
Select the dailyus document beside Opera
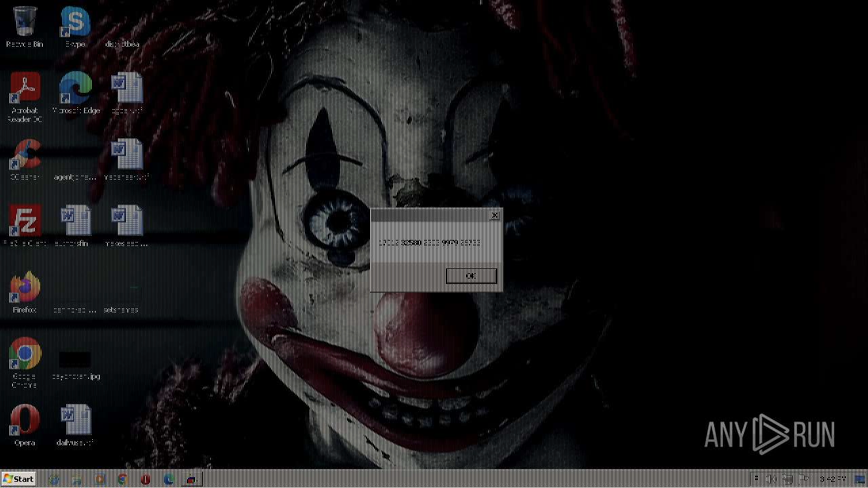75,426
